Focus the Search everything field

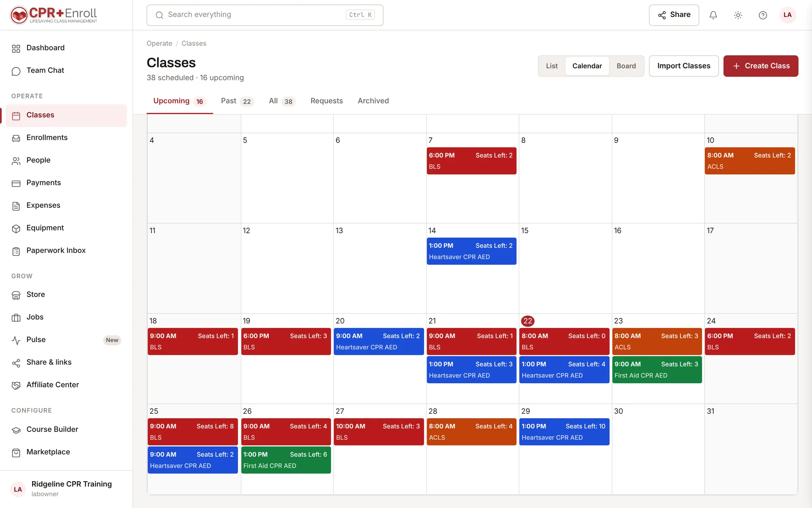[265, 15]
